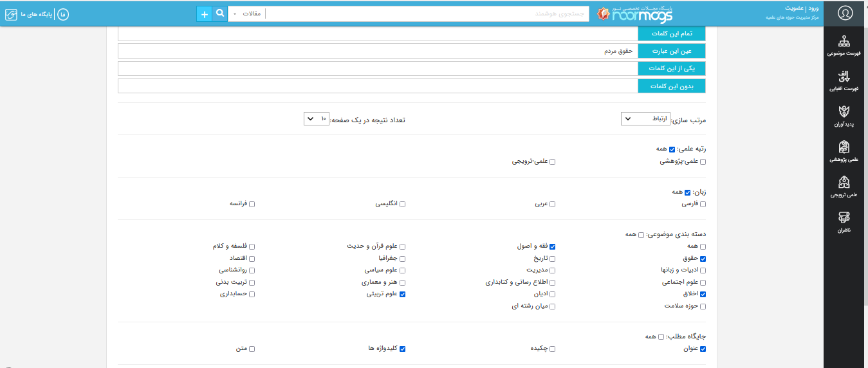Open فهرست الفبایی alphabetical index icon
This screenshot has width=868, height=368.
845,78
